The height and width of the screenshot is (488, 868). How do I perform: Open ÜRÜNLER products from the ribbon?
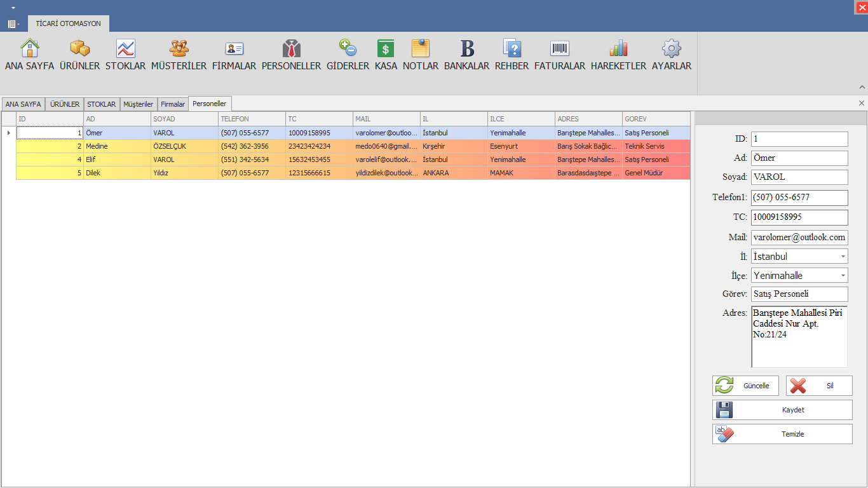click(80, 55)
